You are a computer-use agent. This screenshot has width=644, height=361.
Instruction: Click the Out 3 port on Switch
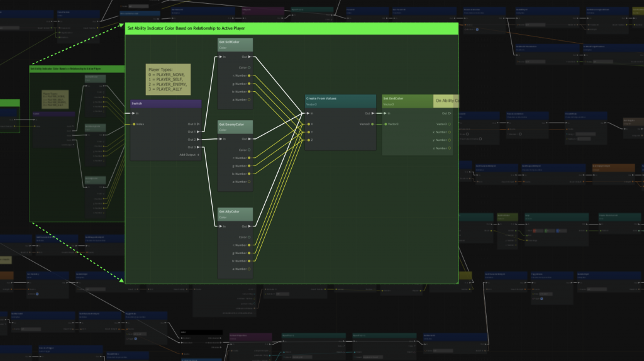point(198,147)
